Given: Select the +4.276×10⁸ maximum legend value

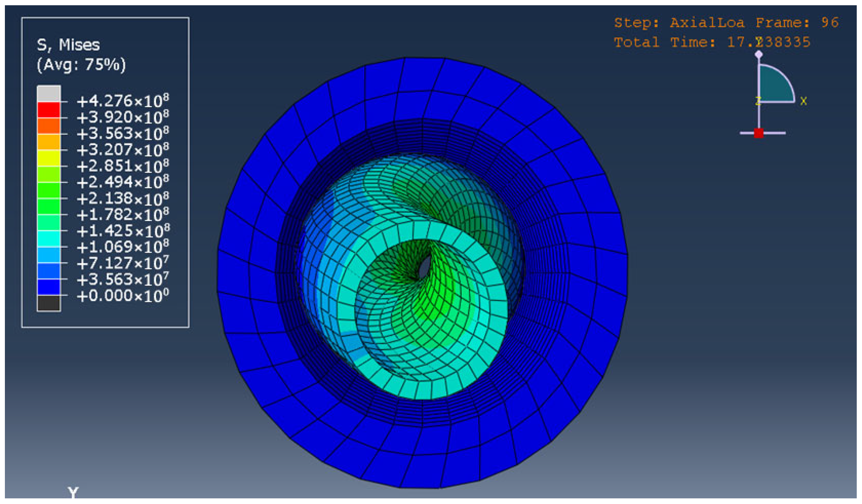Looking at the screenshot, I should pyautogui.click(x=123, y=101).
